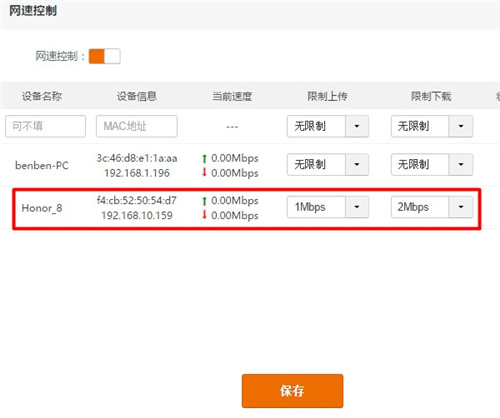Click the MAC address f4:cb:52:50:54:d7
This screenshot has width=500, height=418.
137,200
